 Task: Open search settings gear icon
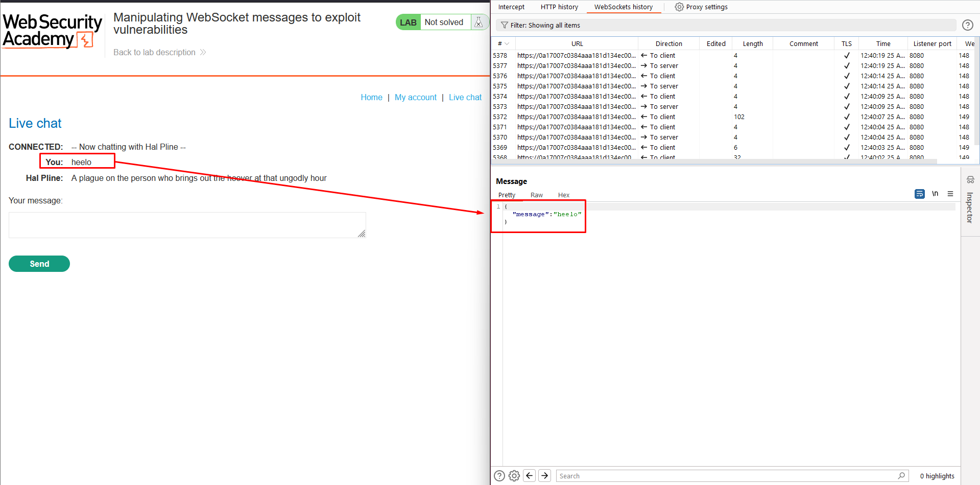coord(514,476)
